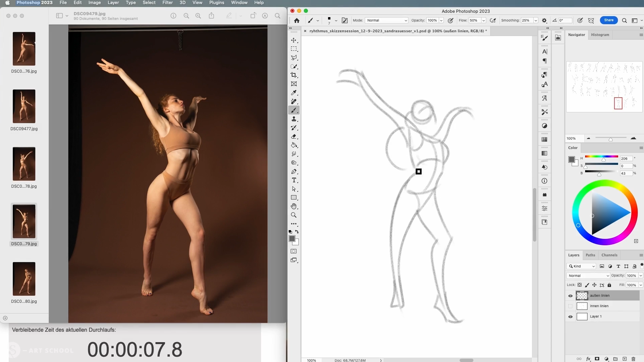Open the brush Mode dropdown
The image size is (644, 362).
click(x=387, y=21)
